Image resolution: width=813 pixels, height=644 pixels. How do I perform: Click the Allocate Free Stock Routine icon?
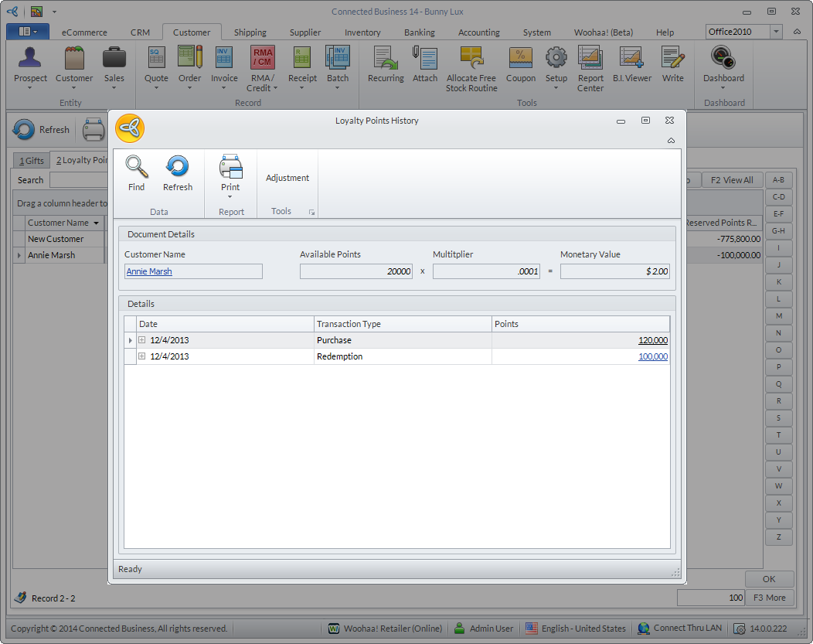pyautogui.click(x=471, y=60)
